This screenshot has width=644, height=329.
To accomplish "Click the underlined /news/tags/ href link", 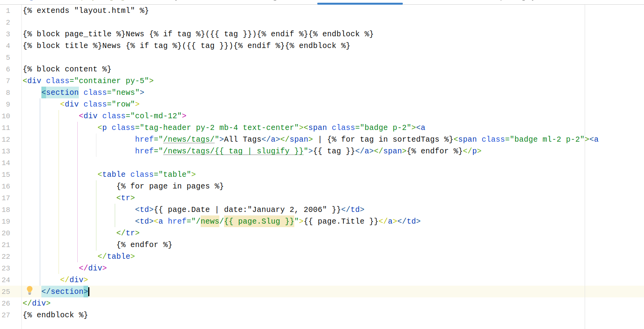I will 189,139.
